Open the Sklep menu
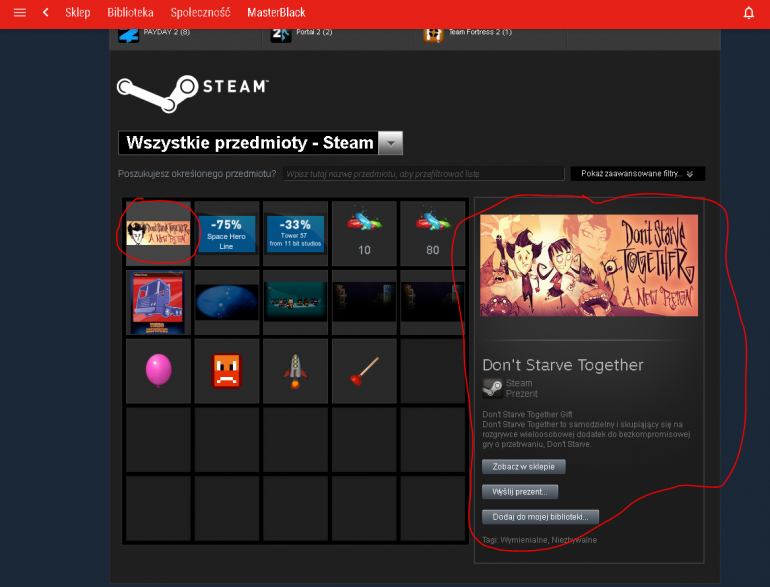 pos(78,12)
